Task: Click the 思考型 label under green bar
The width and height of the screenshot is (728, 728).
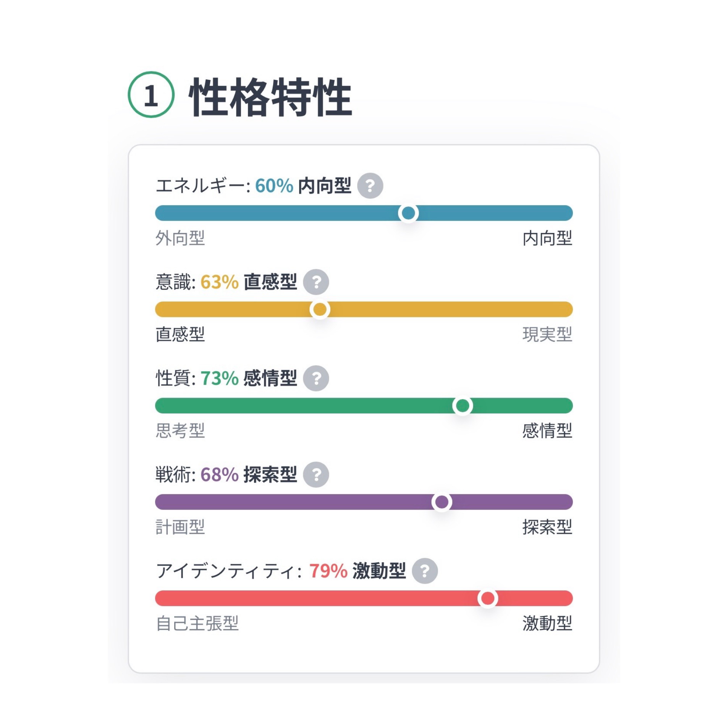Action: coord(180,430)
